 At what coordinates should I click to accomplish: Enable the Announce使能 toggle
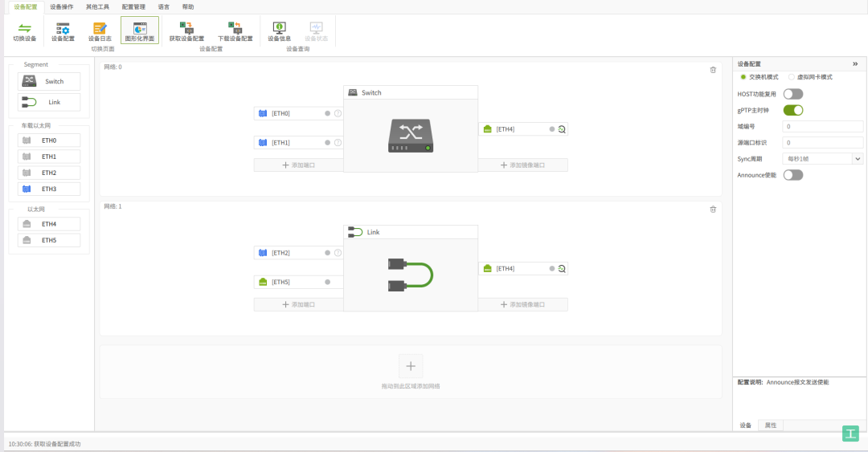coord(792,175)
